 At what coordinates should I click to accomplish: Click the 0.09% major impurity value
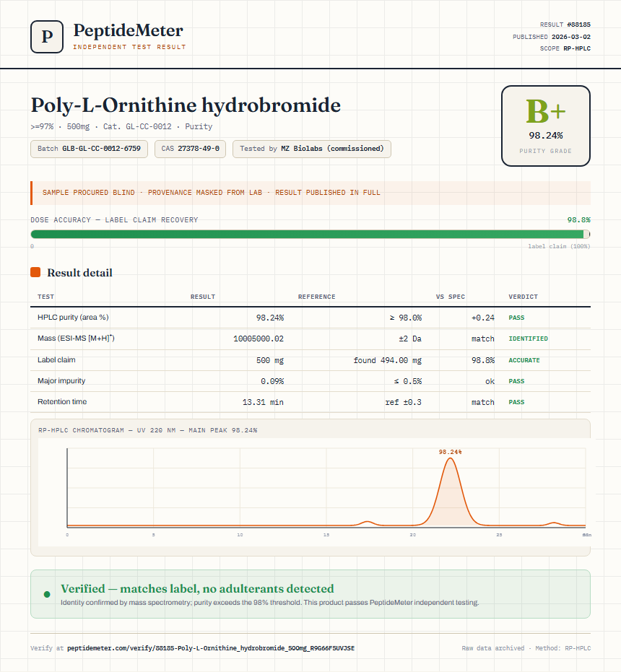(x=272, y=381)
